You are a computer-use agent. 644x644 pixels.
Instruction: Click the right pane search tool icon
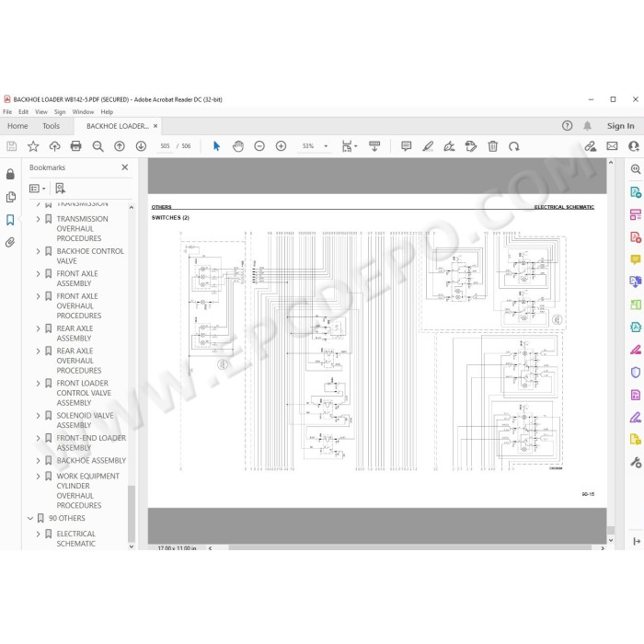point(636,169)
